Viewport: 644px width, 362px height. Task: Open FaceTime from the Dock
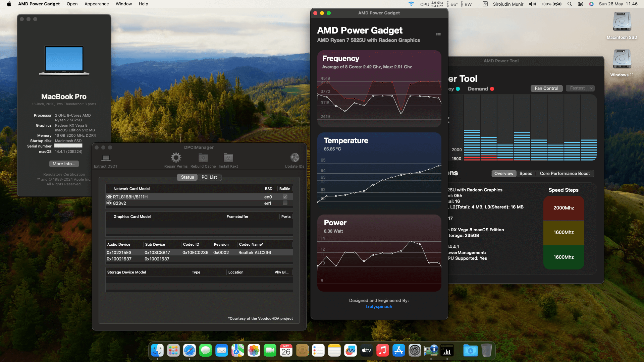click(270, 350)
